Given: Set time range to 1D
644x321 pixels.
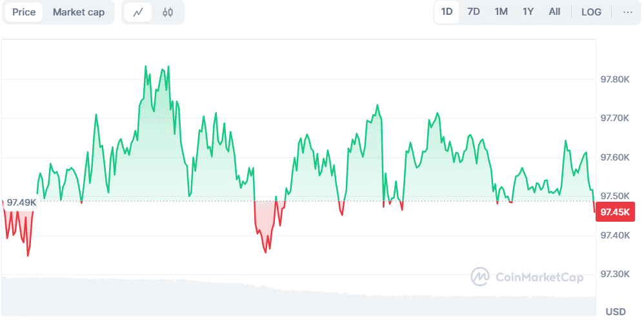Looking at the screenshot, I should (x=447, y=12).
